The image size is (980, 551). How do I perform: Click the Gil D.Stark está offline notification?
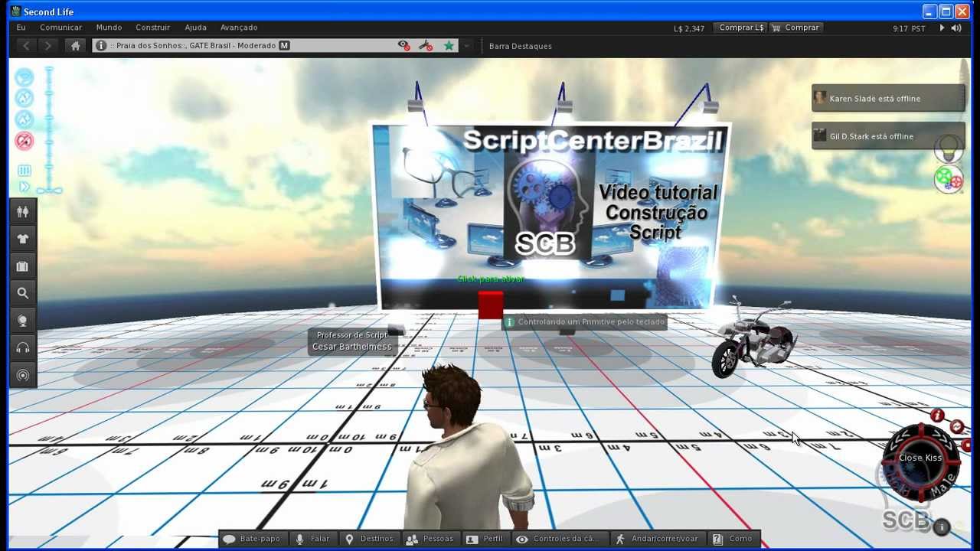888,136
